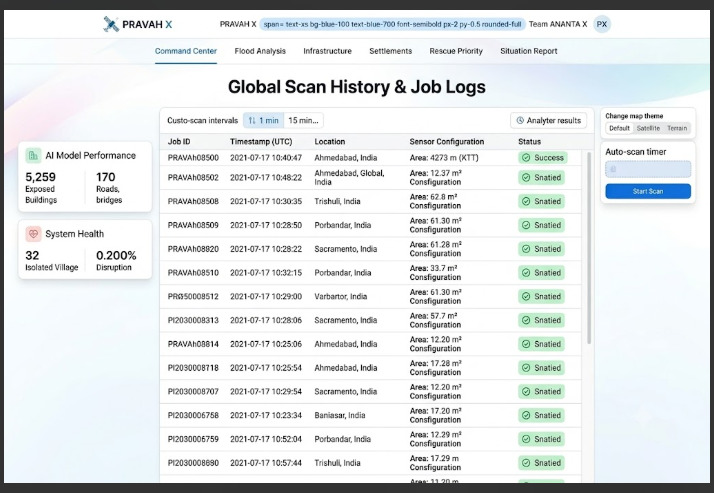Select job ID PRAVAh08500
Screen dimensions: 714x493
pyautogui.click(x=193, y=158)
